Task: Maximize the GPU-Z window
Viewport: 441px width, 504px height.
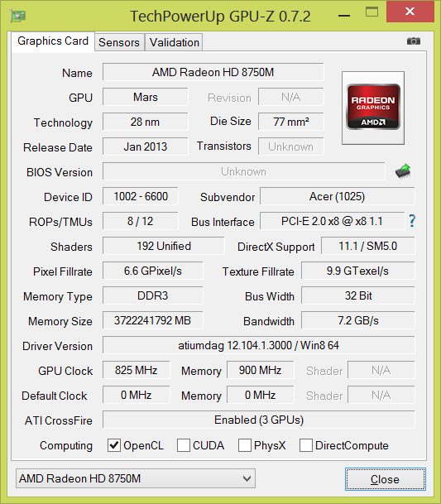Action: coord(371,12)
